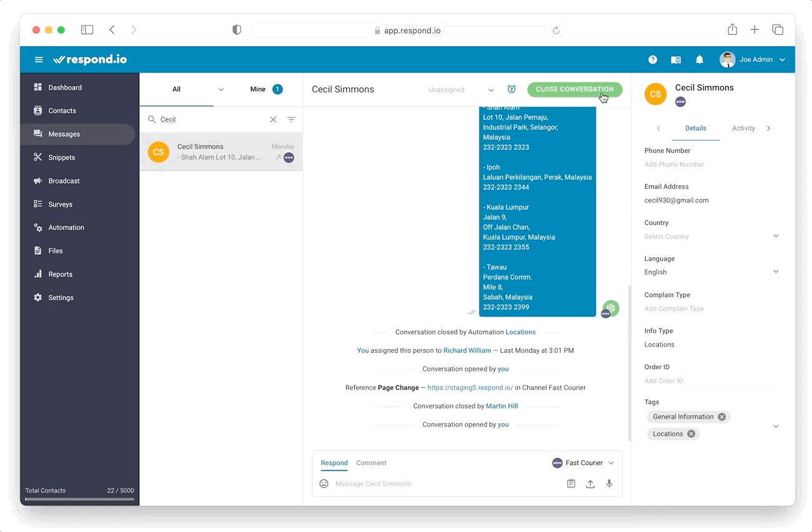Switch to the Mine tab
Screen dimensions: 812x532
coord(266,89)
